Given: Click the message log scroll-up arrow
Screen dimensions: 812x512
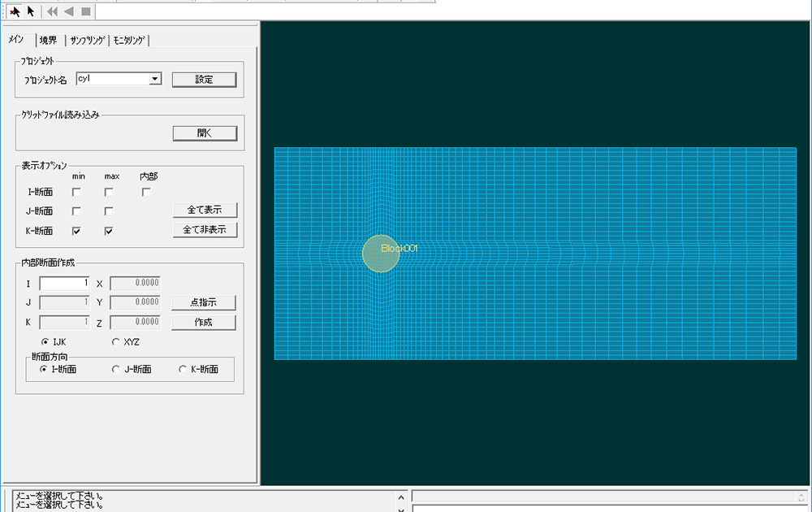Looking at the screenshot, I should [x=401, y=497].
